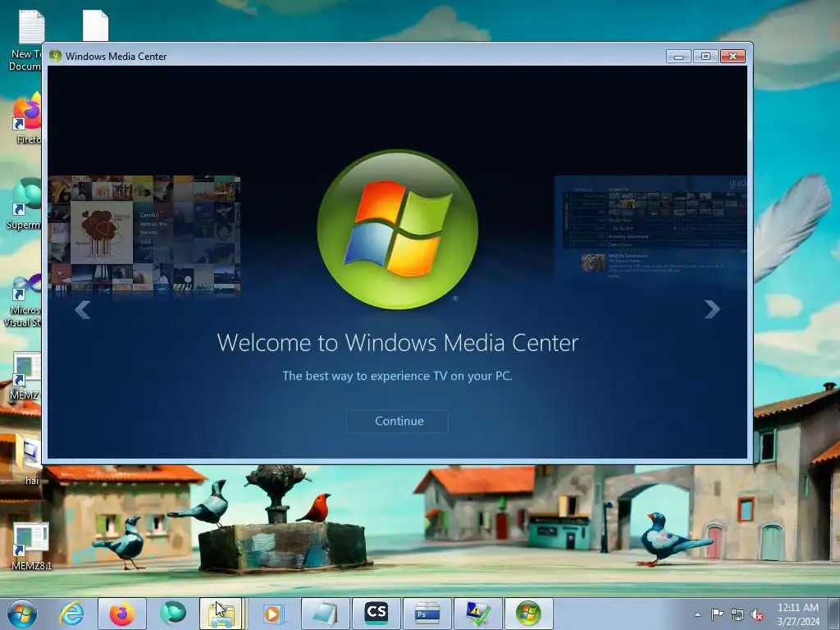840x630 pixels.
Task: Click the Continue button in Media Center
Action: [398, 421]
